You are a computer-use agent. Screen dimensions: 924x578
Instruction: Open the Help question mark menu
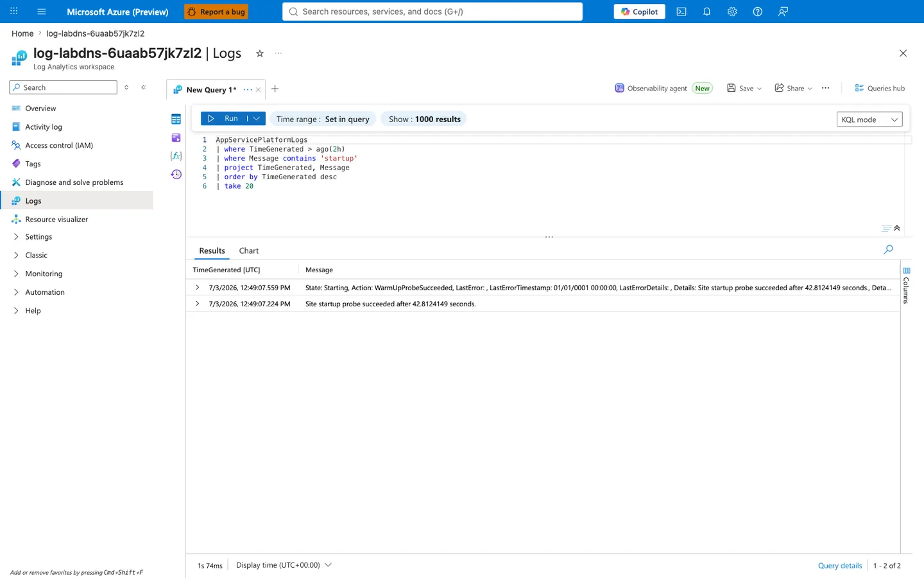[x=757, y=12]
